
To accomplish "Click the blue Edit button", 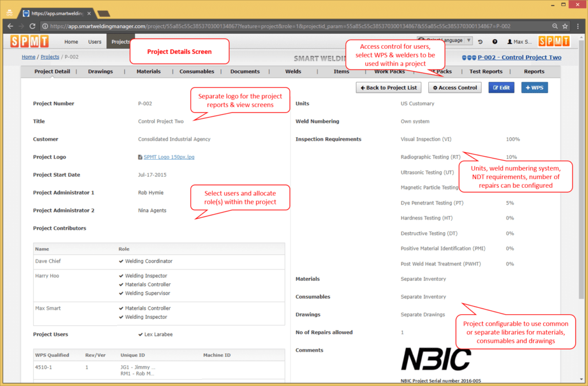I will tap(501, 87).
